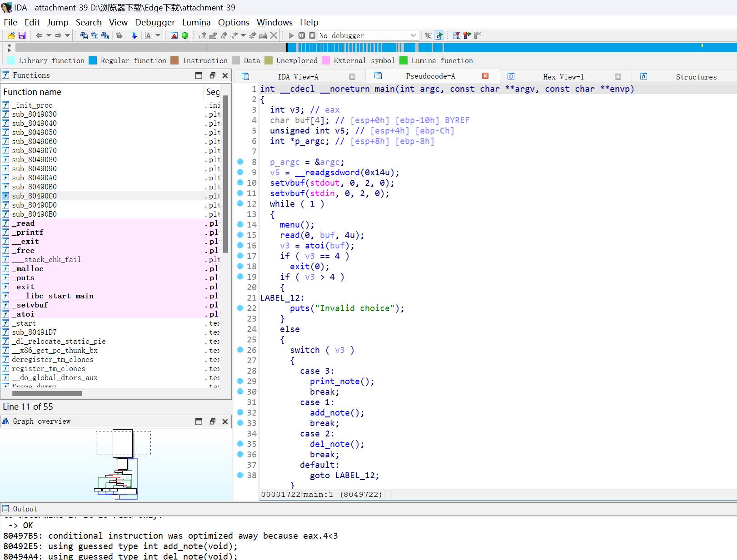Click the Regular function color swatch

[93, 60]
